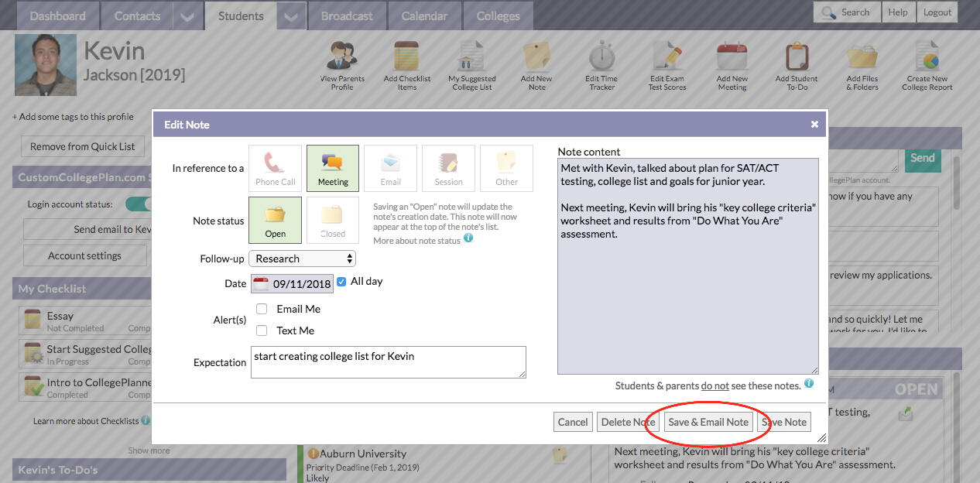Screen dimensions: 980x483
Task: Open Edit Time Tracker stopwatch icon
Action: coord(601,56)
